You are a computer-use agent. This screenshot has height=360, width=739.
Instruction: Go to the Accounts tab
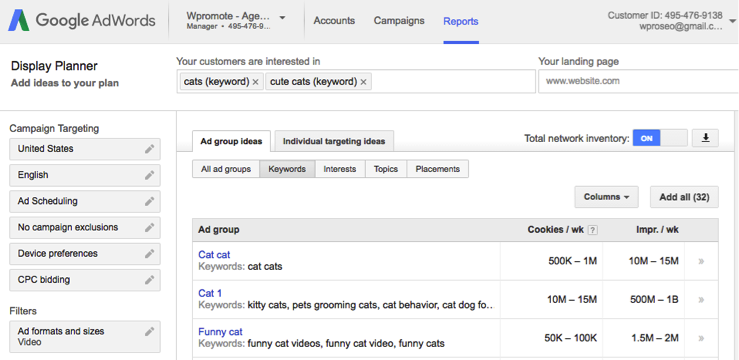[x=334, y=21]
